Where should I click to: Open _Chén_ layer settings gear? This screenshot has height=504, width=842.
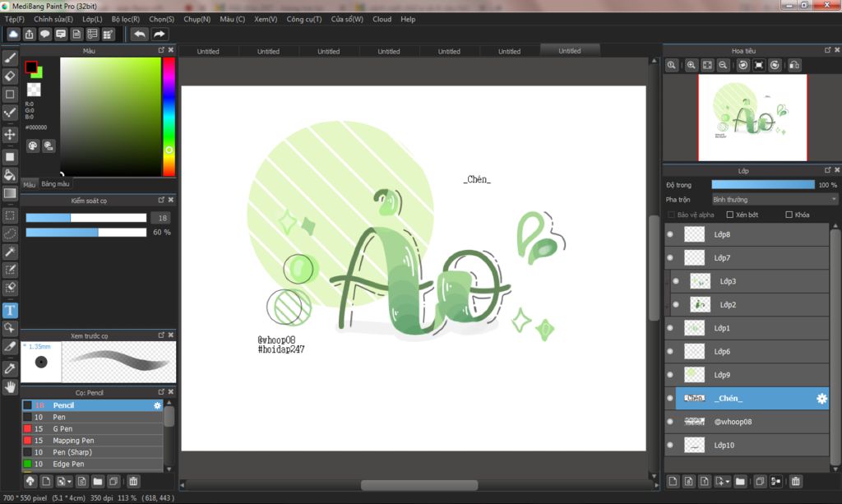tap(821, 399)
